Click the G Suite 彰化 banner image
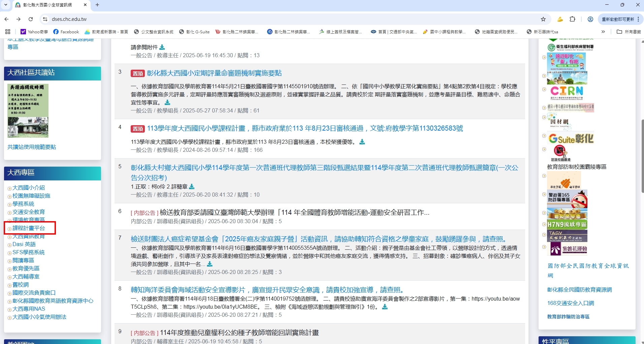The image size is (644, 344). click(x=571, y=138)
